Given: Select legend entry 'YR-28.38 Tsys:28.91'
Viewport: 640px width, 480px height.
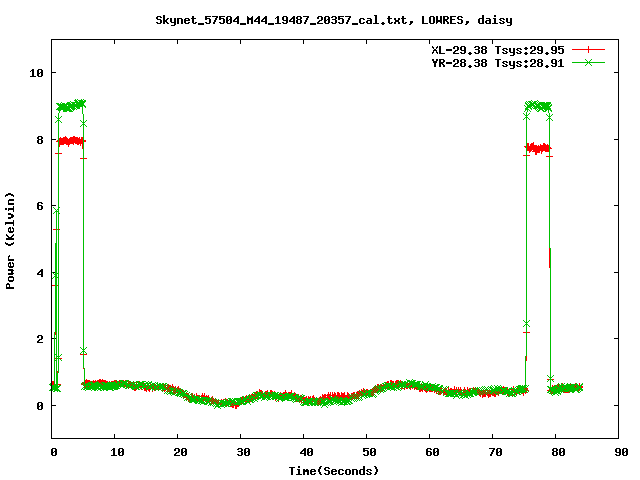Looking at the screenshot, I should click(x=498, y=63).
